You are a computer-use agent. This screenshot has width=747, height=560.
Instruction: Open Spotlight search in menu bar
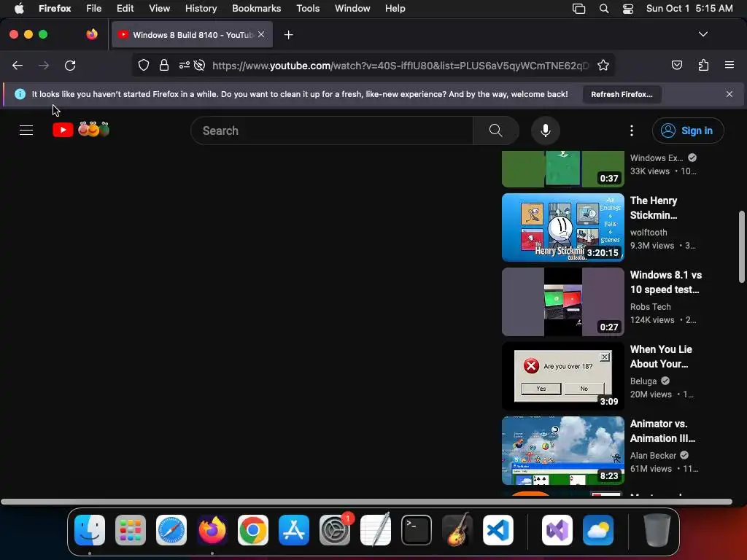pos(603,9)
